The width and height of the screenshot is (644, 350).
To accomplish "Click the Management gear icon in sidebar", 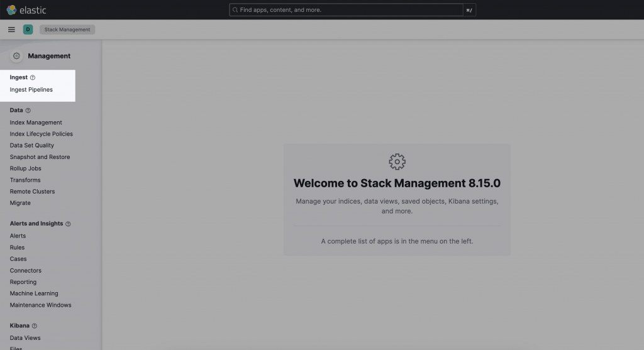I will tap(16, 56).
